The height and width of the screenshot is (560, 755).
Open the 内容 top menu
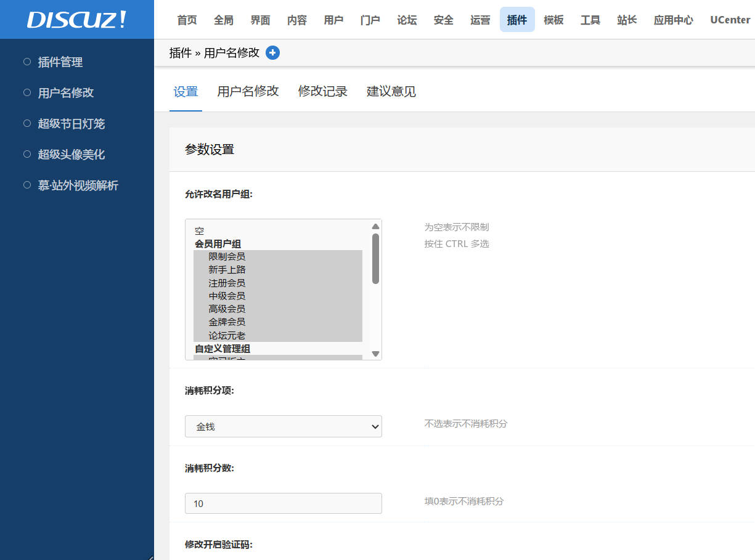tap(297, 20)
